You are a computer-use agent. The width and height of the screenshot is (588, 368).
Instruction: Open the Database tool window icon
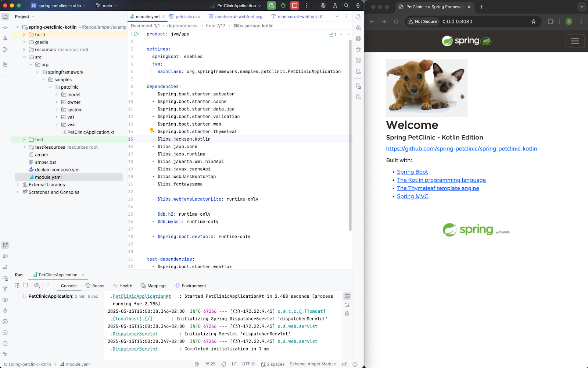tap(358, 39)
